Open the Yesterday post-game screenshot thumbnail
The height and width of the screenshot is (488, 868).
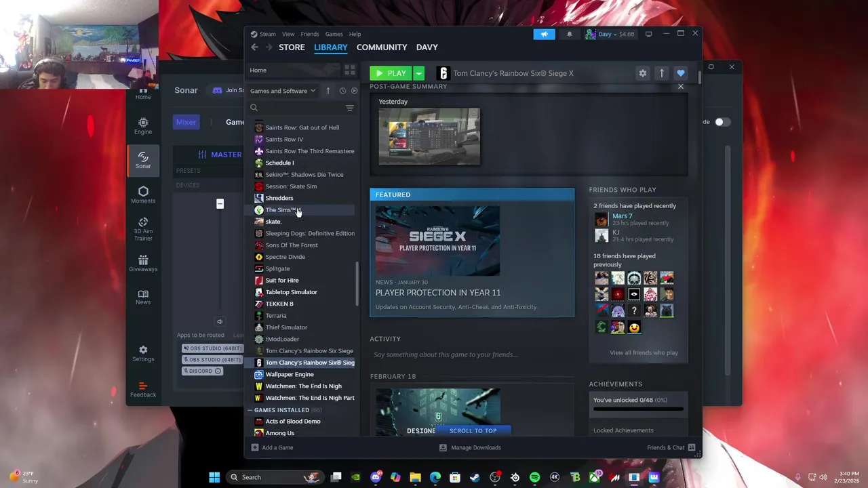click(x=429, y=136)
